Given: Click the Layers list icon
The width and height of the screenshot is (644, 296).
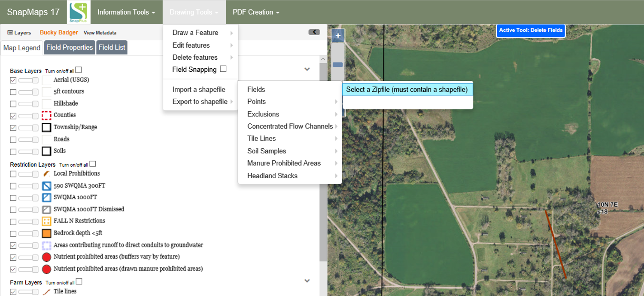Looking at the screenshot, I should coord(10,33).
